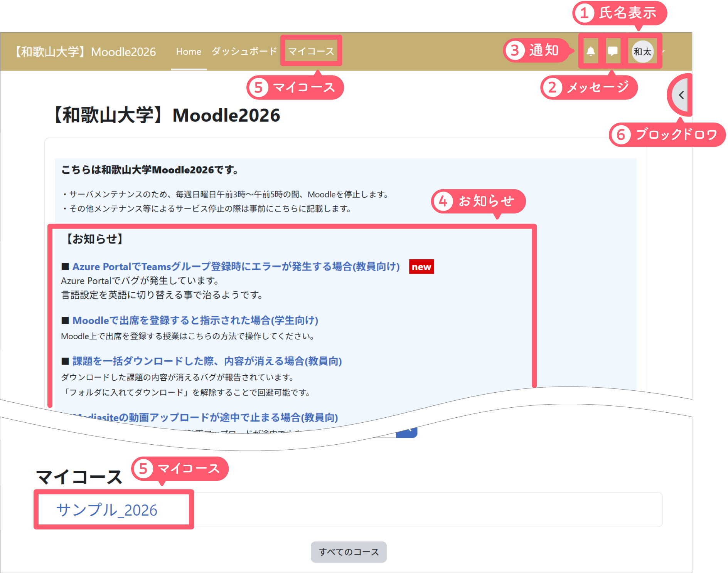Open the 課題を一括ダウンロード announcement link

pos(207,361)
